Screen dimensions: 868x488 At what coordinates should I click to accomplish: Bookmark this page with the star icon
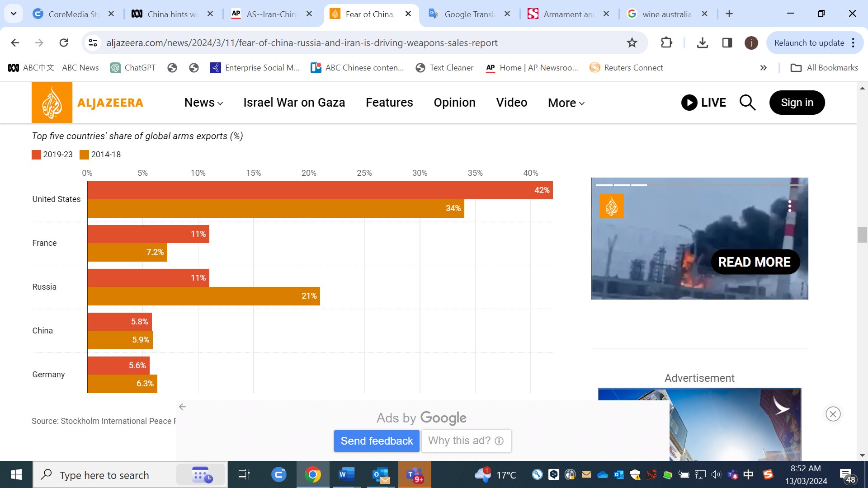pyautogui.click(x=632, y=43)
